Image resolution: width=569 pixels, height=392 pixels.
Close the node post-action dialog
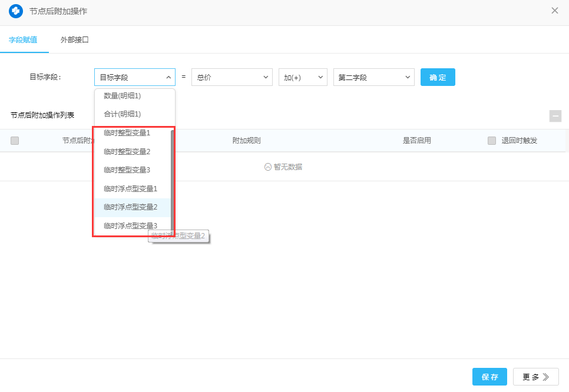pos(554,11)
